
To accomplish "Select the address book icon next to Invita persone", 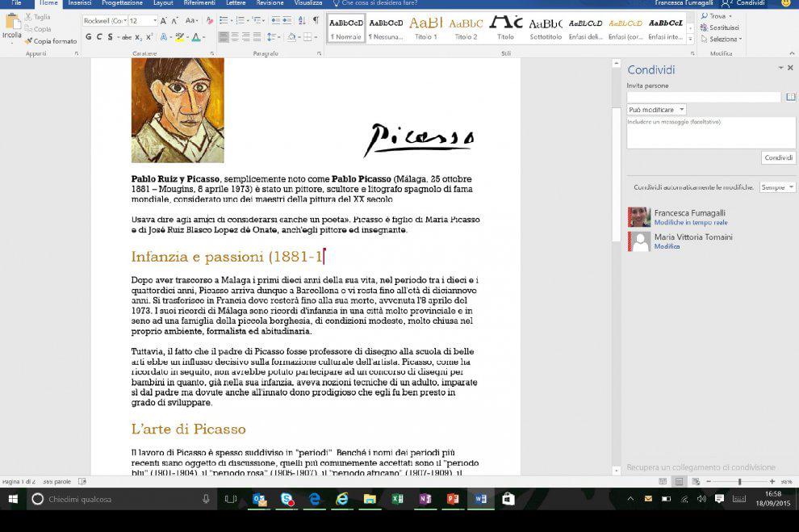I will 792,96.
